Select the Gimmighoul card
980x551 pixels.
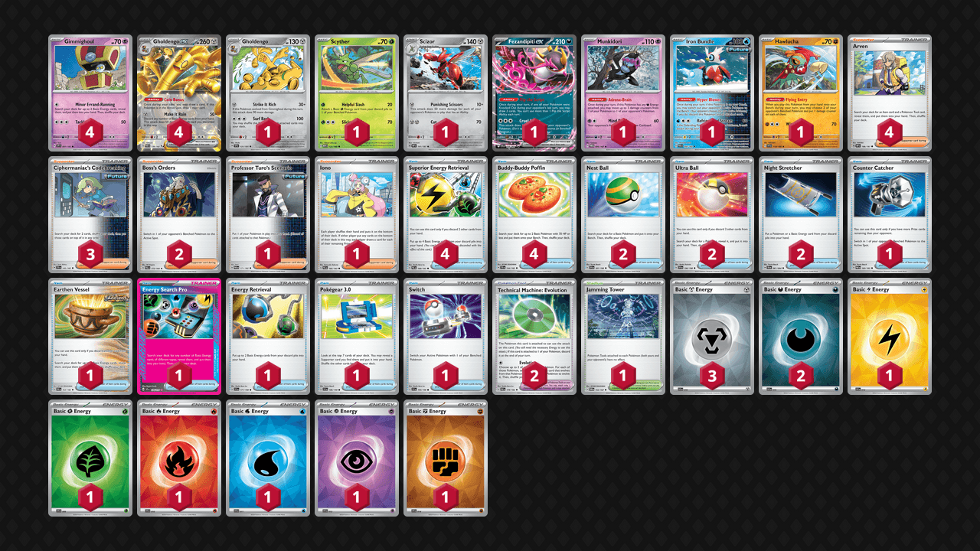click(x=90, y=93)
